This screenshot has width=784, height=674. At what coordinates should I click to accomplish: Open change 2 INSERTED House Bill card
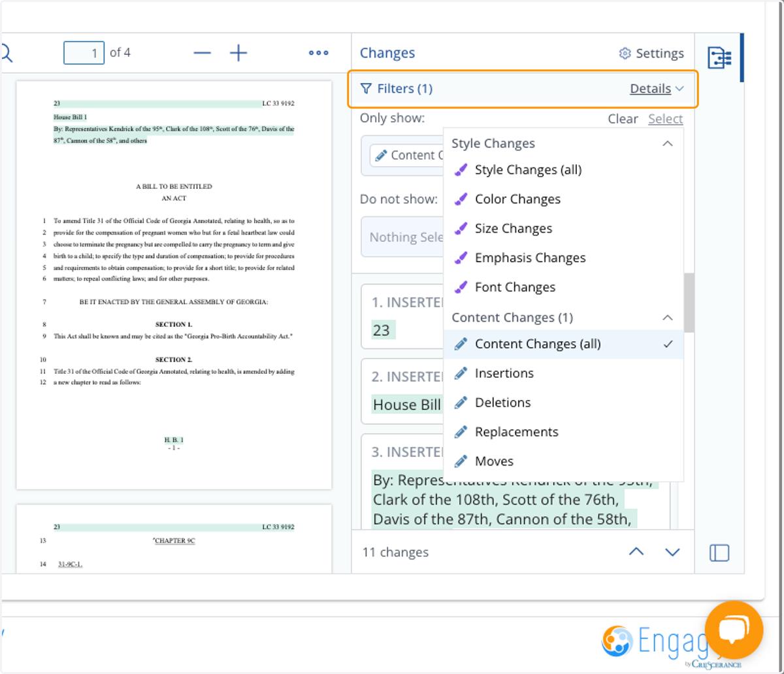[x=402, y=392]
